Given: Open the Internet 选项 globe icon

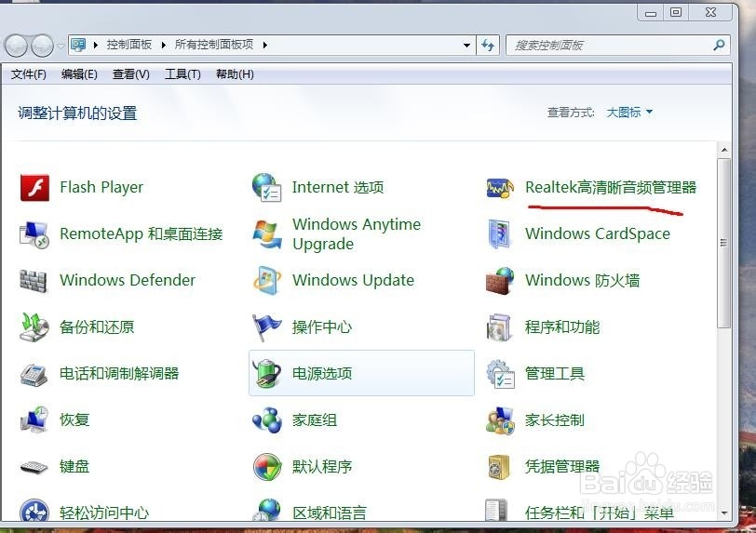Looking at the screenshot, I should pos(266,187).
